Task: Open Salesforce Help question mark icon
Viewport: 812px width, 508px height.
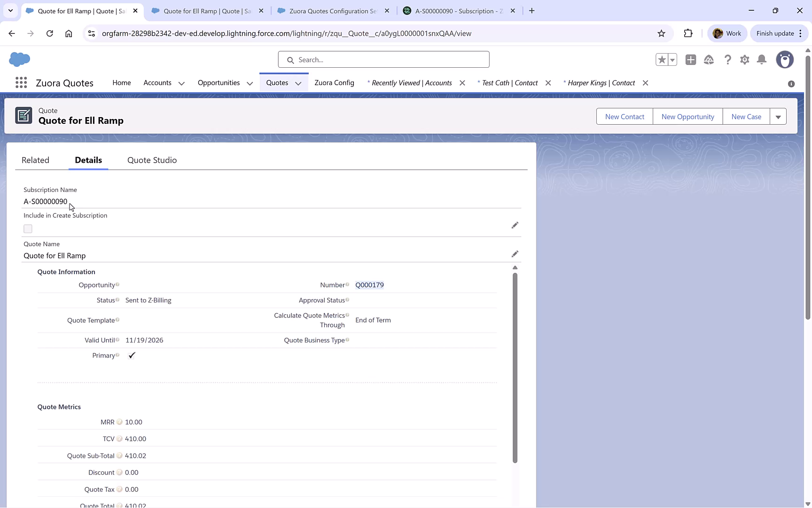Action: (x=728, y=60)
